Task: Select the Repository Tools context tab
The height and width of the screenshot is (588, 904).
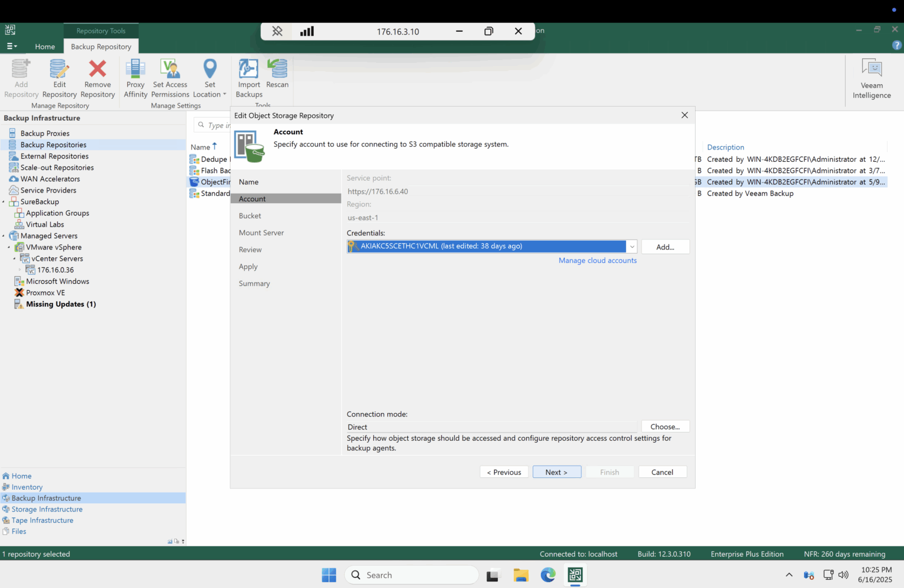Action: [x=101, y=31]
